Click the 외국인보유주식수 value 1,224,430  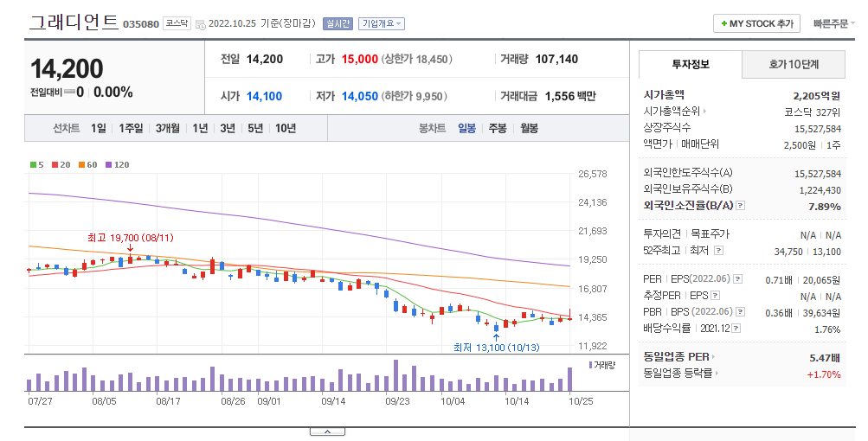(820, 190)
